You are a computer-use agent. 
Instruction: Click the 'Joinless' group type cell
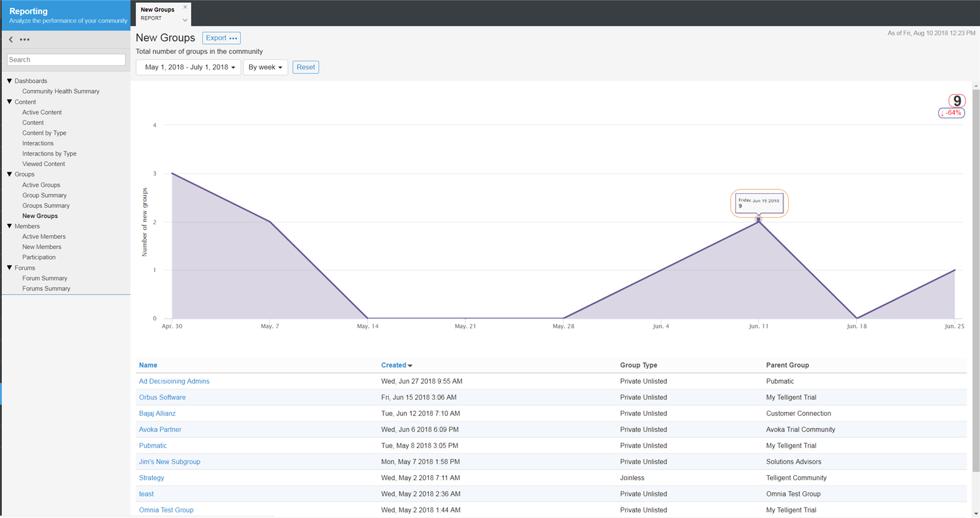(x=632, y=478)
